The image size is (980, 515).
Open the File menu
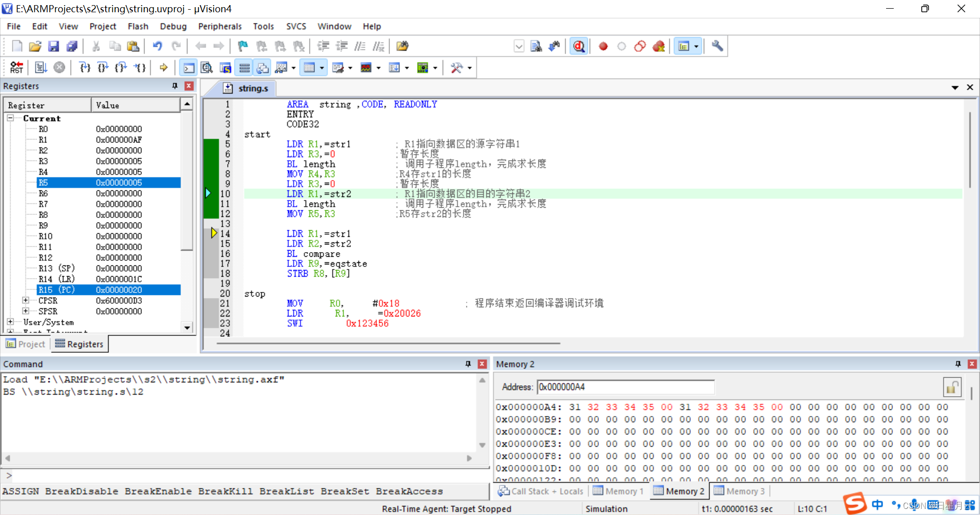pos(14,26)
